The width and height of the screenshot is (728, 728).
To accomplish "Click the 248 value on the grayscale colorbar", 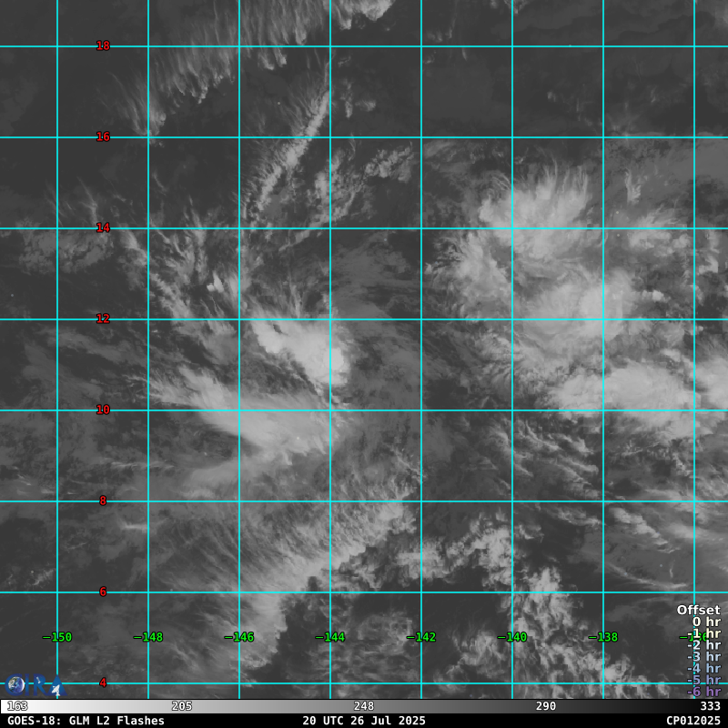I will (x=364, y=706).
